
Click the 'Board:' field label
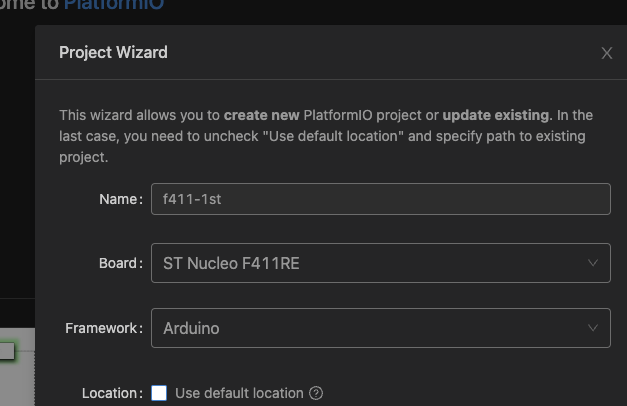119,264
